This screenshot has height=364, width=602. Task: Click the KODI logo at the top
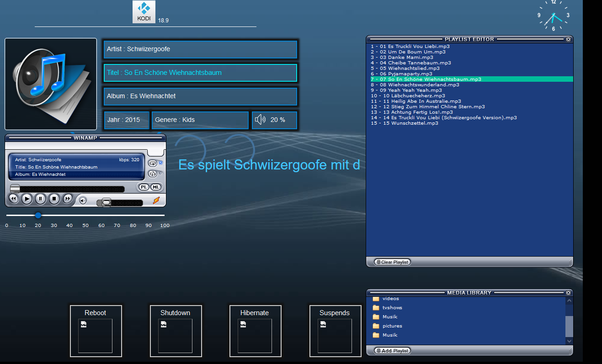pos(144,12)
